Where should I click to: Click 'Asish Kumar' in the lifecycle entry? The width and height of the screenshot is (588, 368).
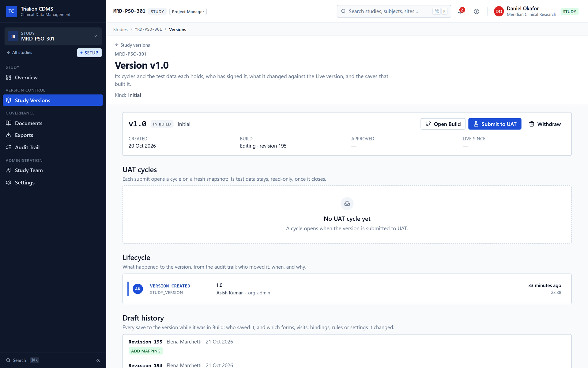[229, 293]
